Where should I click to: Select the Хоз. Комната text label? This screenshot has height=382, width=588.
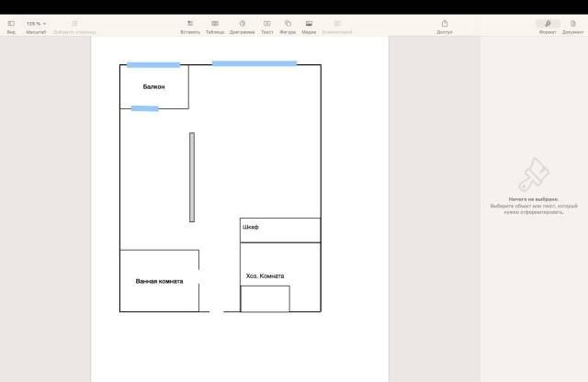tap(265, 275)
